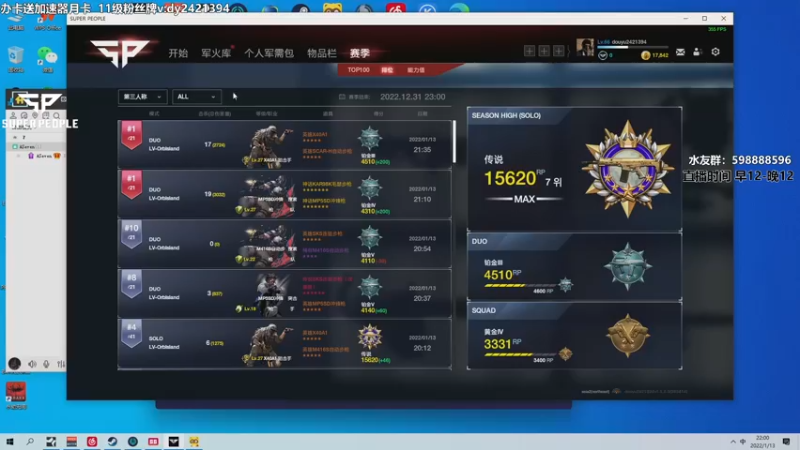Open the notification center icon on the taskbar

pos(786,441)
